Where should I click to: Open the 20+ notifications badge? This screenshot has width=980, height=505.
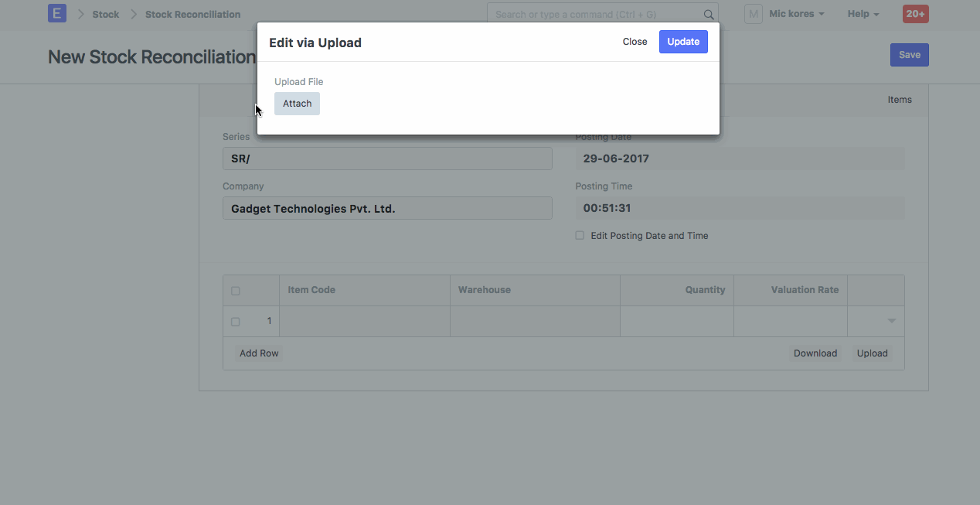(915, 14)
